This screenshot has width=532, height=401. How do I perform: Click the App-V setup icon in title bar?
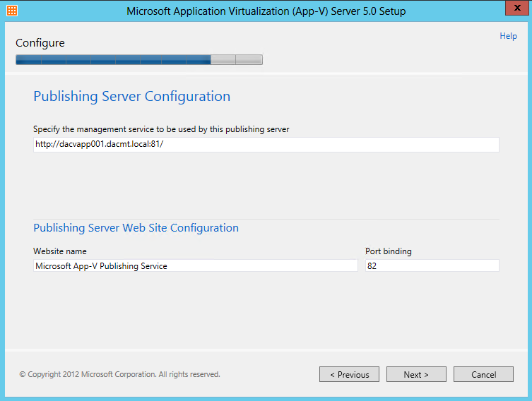pyautogui.click(x=12, y=11)
